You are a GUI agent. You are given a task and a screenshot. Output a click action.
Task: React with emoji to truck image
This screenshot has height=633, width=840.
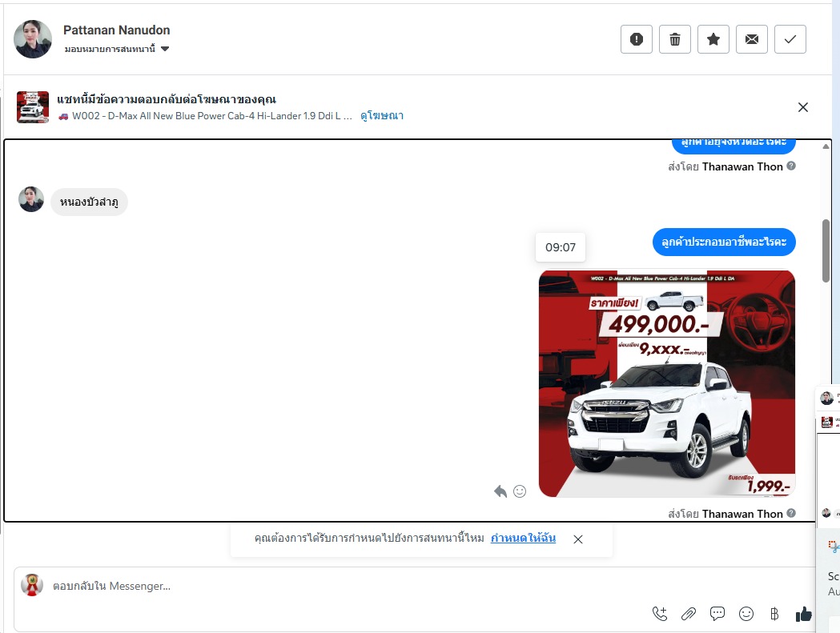[x=520, y=491]
